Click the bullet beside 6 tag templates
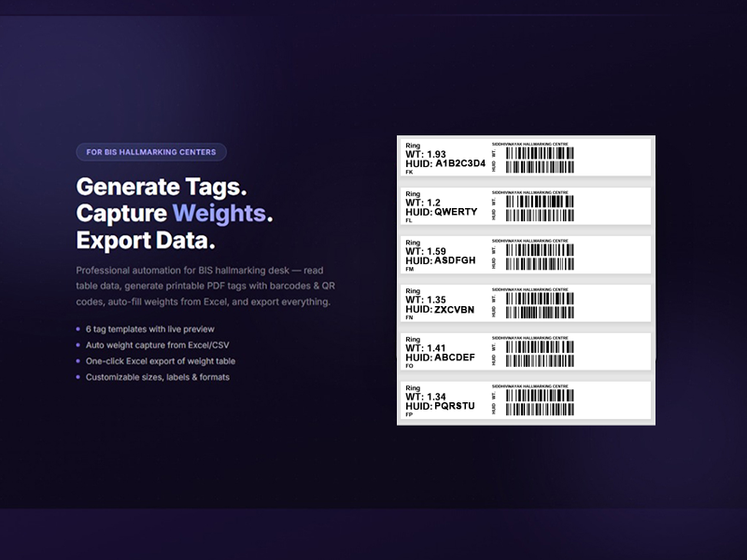The width and height of the screenshot is (747, 560). click(x=78, y=329)
